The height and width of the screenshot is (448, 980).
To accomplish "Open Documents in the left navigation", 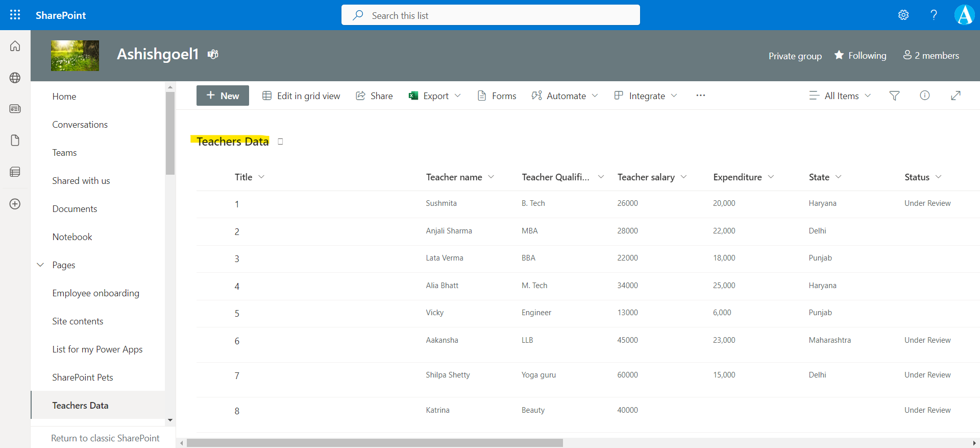I will tap(75, 208).
